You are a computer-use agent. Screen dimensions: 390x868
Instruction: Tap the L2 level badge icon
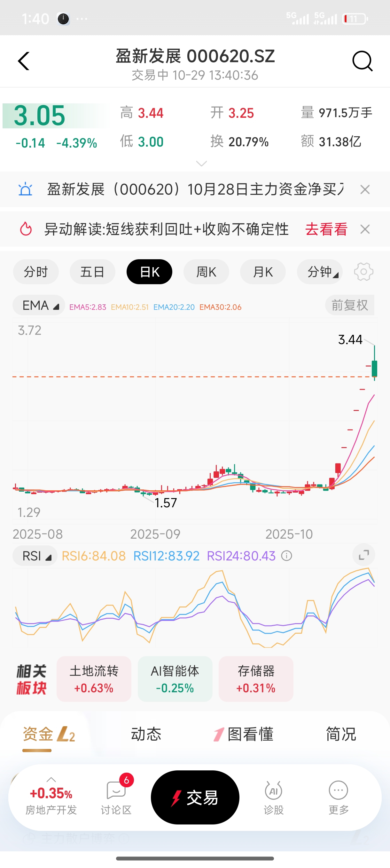[66, 734]
